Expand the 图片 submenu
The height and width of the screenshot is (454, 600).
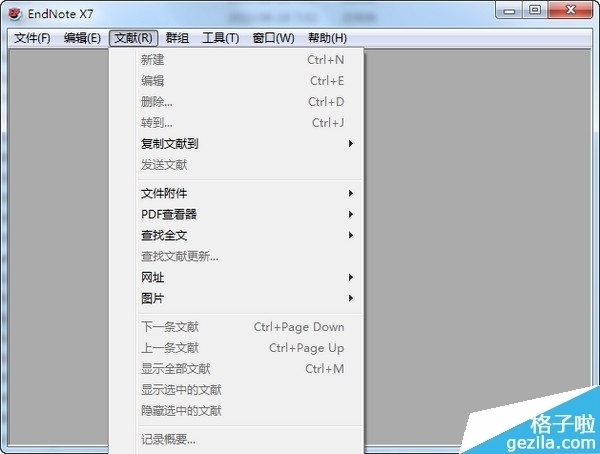[x=236, y=298]
